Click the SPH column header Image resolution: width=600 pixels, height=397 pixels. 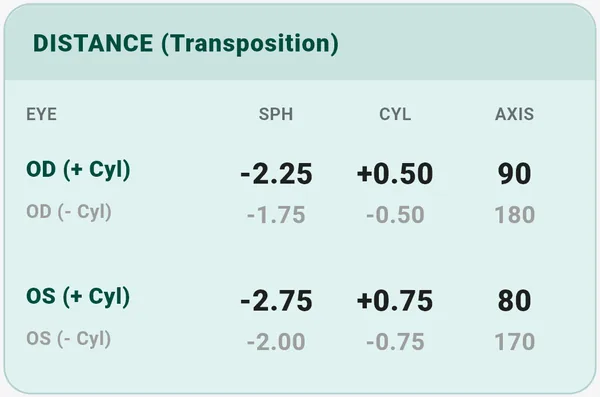276,114
